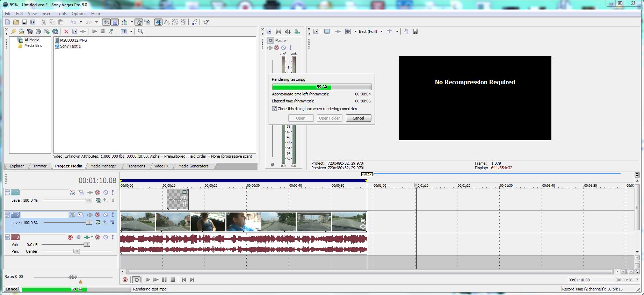This screenshot has width=644, height=295.
Task: Solo Track 2 with exclamation icon
Action: tap(113, 215)
